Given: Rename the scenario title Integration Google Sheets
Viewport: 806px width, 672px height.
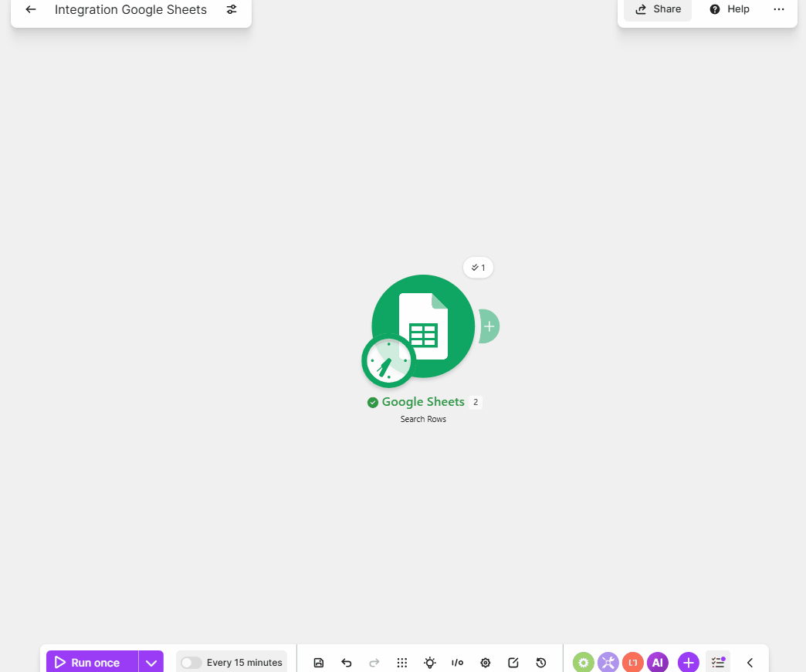Looking at the screenshot, I should tap(130, 9).
